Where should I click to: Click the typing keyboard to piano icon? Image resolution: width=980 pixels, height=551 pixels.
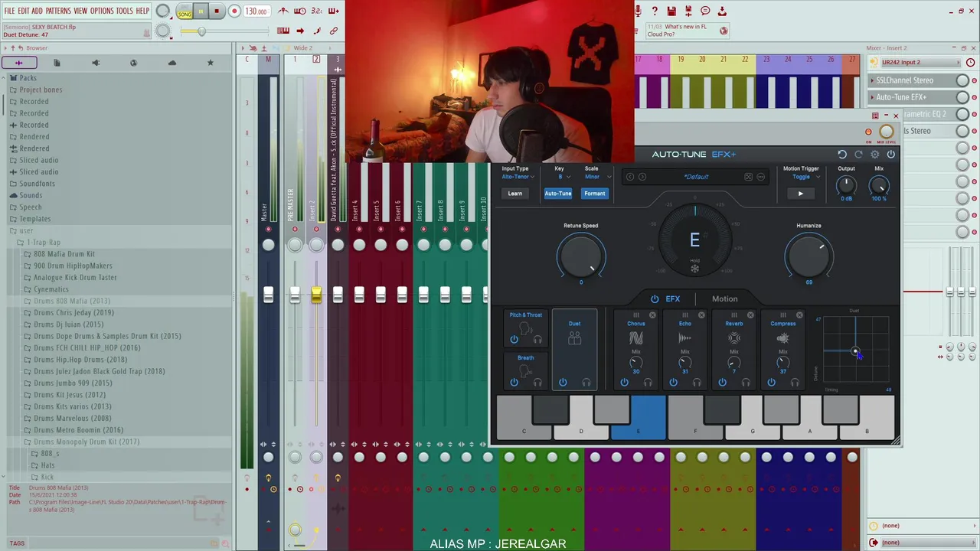(x=283, y=31)
